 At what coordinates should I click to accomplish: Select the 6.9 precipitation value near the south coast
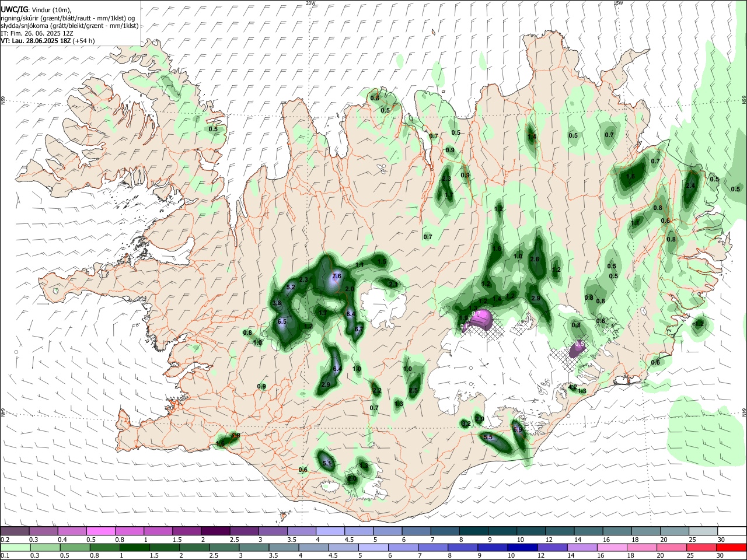(518, 429)
